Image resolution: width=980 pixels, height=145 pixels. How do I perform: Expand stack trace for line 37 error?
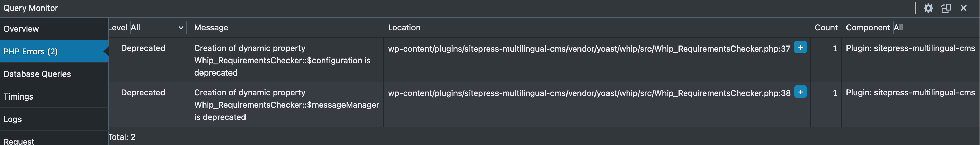[800, 48]
